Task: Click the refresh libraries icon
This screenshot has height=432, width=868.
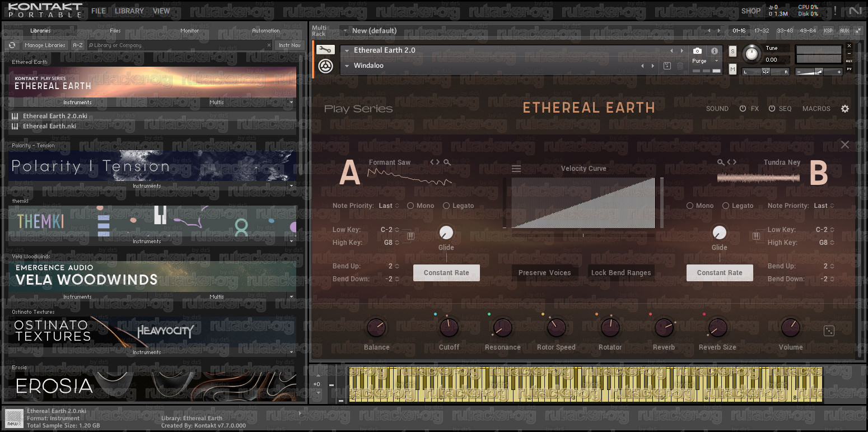Action: (x=12, y=45)
